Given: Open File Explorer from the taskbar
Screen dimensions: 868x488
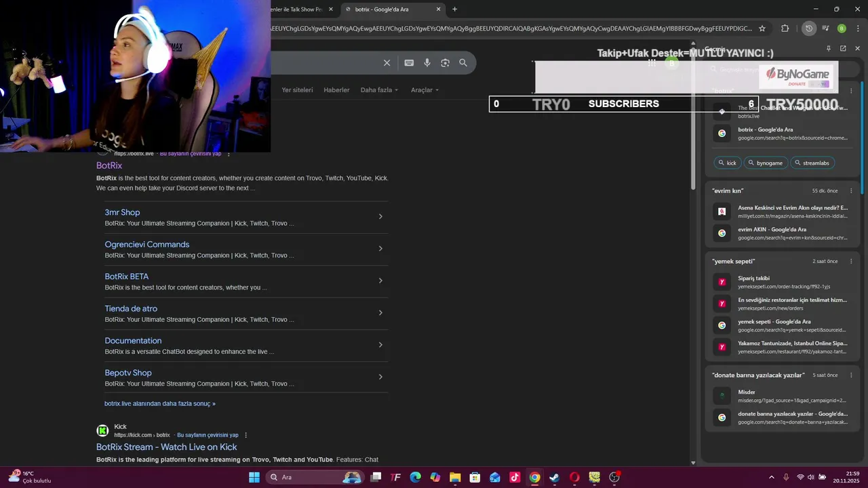Looking at the screenshot, I should click(455, 477).
